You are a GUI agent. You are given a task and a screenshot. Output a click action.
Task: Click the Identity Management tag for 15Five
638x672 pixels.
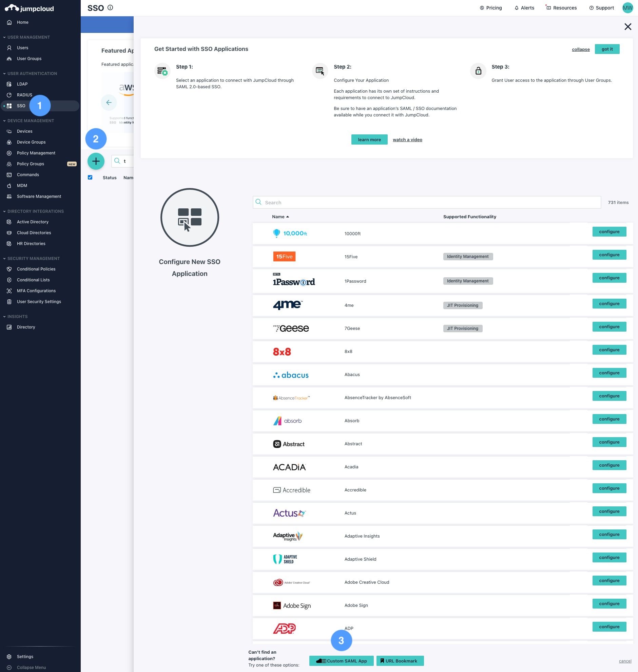468,257
